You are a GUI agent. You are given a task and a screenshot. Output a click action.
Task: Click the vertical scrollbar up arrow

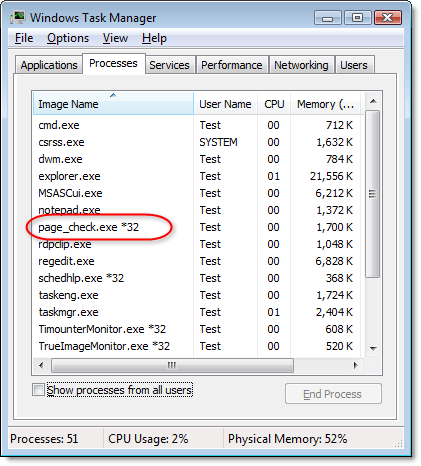pyautogui.click(x=373, y=101)
